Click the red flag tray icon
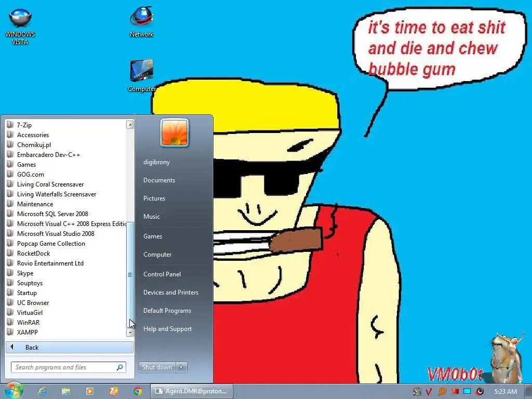532x399 pixels. coord(455,391)
